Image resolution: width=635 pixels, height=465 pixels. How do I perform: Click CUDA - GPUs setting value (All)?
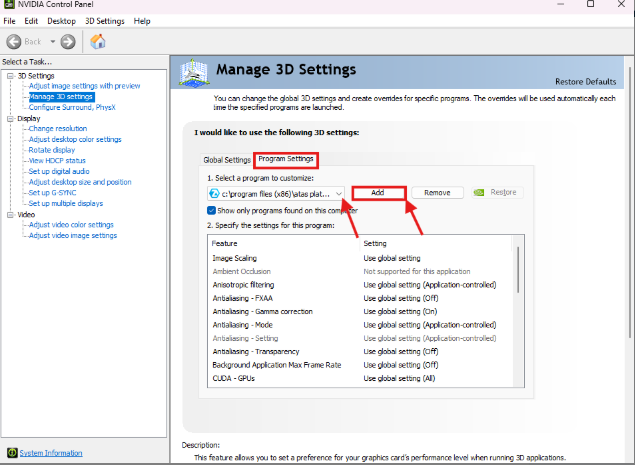coord(399,378)
